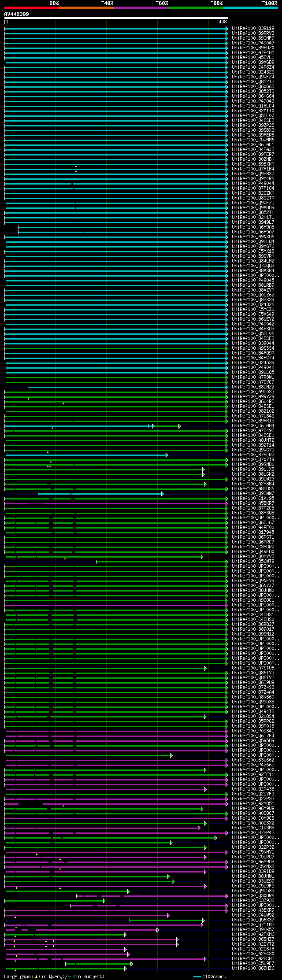The width and height of the screenshot is (282, 980).
Task: Select the UniRef100_B7Z4S8 label
Action: click(253, 688)
